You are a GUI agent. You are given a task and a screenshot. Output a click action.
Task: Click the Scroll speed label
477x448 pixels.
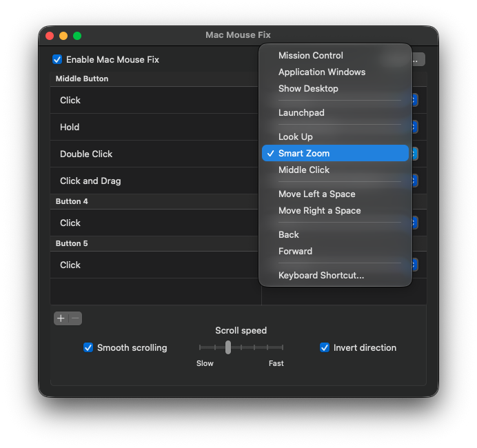tap(241, 330)
